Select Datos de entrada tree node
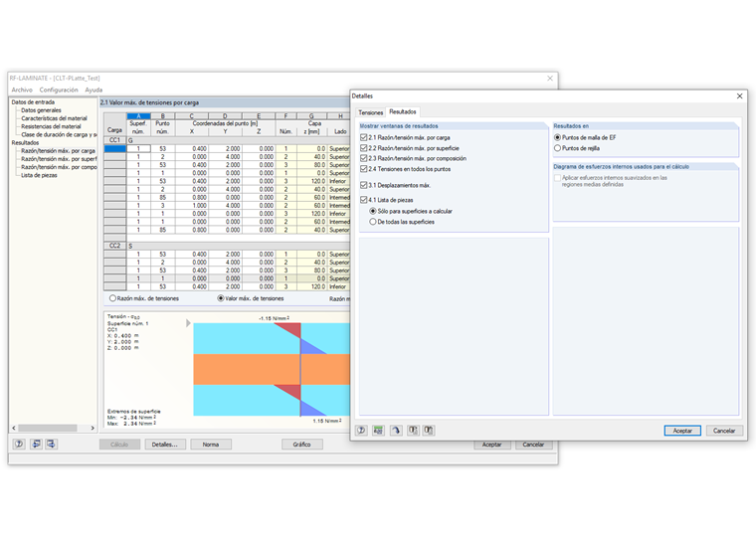The height and width of the screenshot is (539, 756). (33, 102)
